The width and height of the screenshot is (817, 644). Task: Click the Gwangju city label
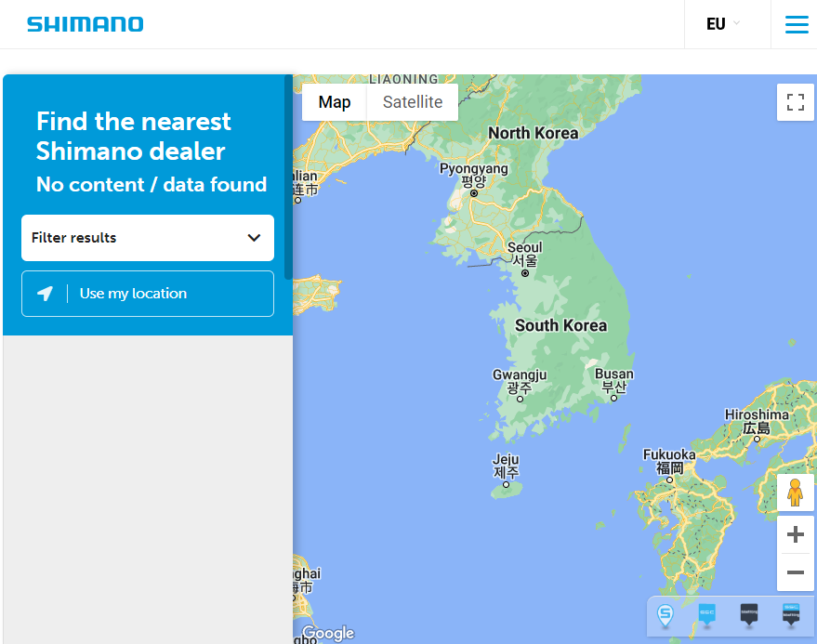(520, 381)
